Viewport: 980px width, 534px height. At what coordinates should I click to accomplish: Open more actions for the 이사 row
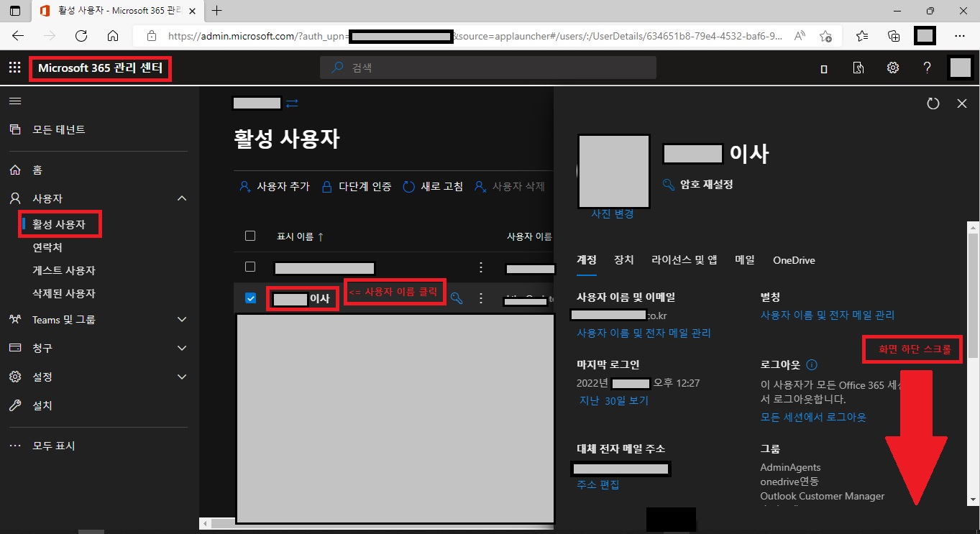(x=481, y=298)
